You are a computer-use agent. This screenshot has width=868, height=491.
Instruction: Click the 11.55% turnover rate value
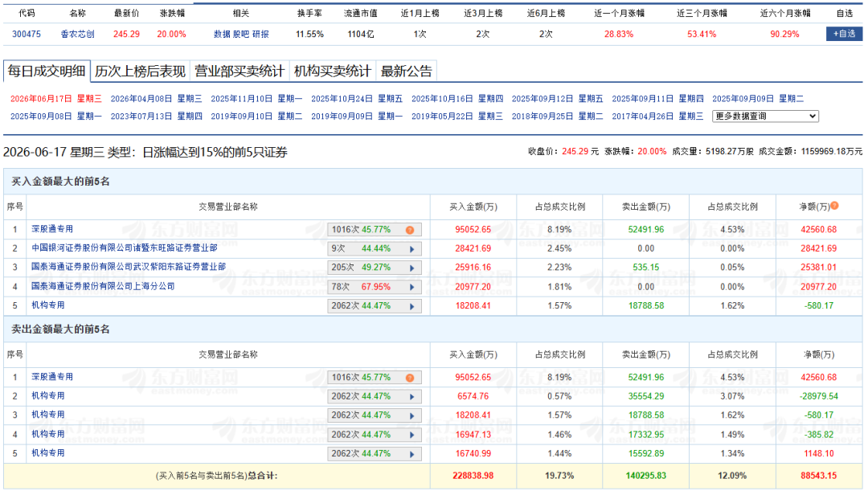click(x=309, y=35)
